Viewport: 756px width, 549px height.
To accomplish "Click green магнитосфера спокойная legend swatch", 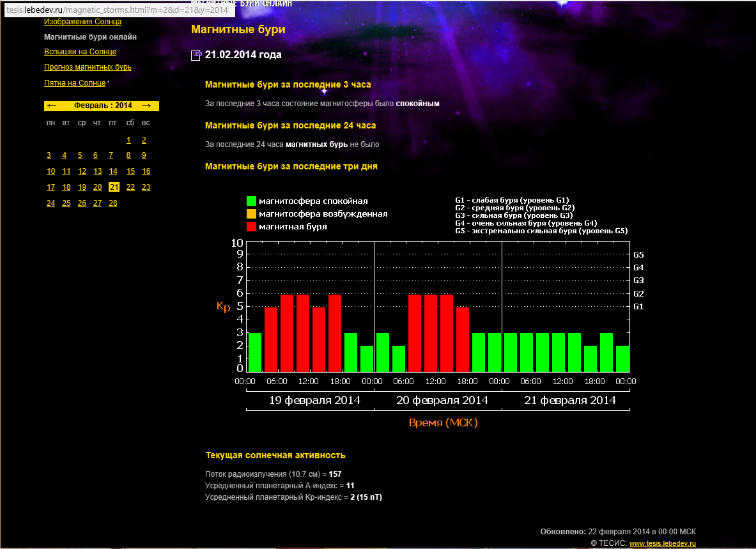I will 251,201.
